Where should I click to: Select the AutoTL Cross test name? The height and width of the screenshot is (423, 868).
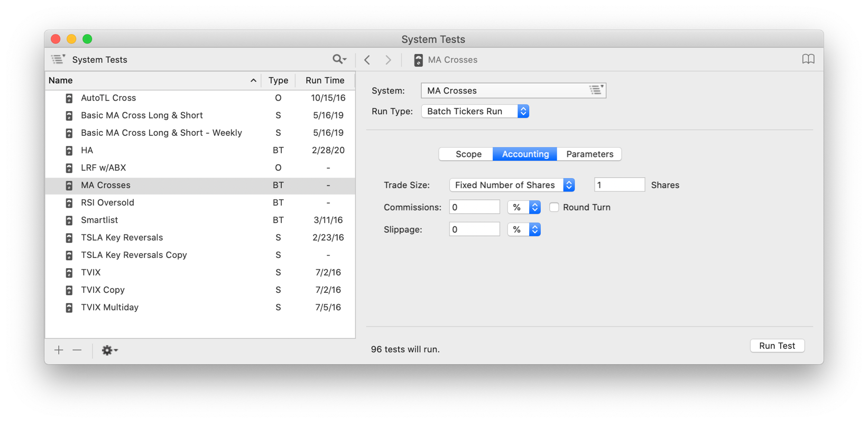pyautogui.click(x=108, y=98)
